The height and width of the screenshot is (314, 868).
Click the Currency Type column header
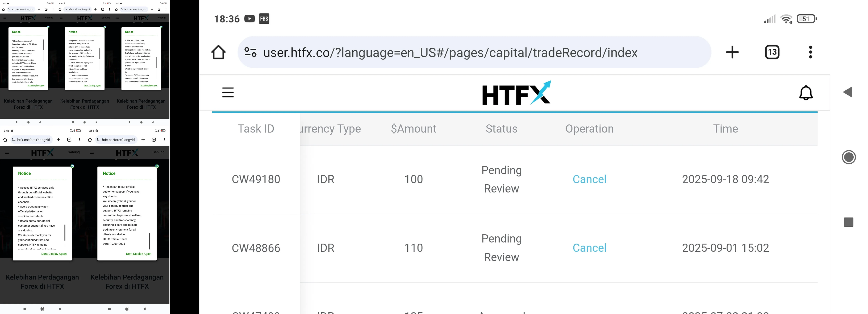point(330,129)
